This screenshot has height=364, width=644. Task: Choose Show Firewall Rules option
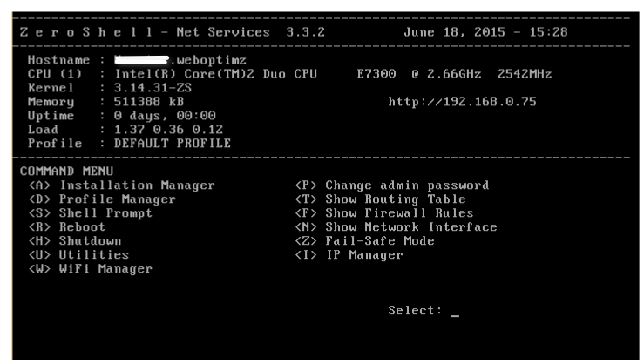tap(384, 213)
